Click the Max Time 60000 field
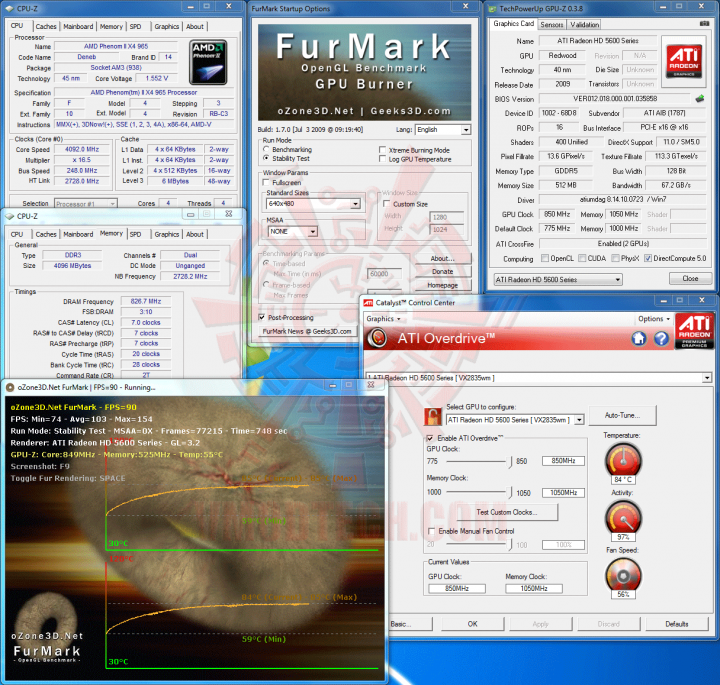Screen dimensions: 720x685 (x=385, y=274)
